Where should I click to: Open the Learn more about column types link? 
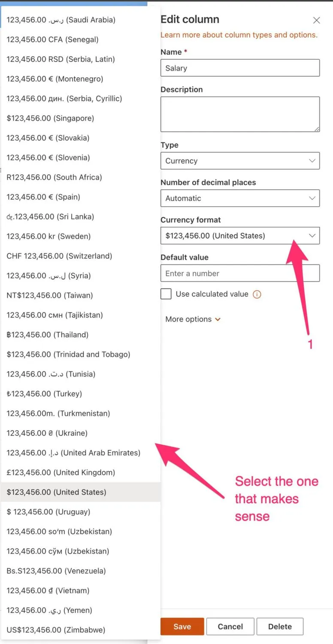click(x=239, y=35)
